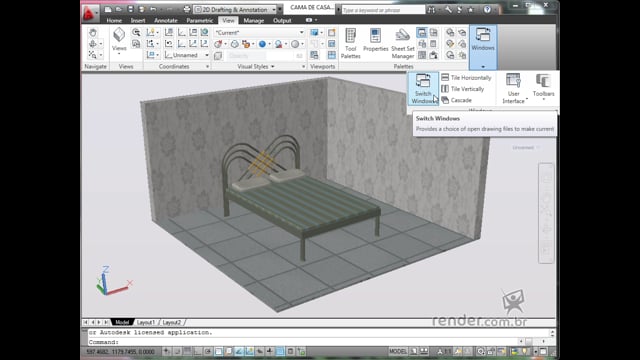Switch to the Output ribbon tab
Image resolution: width=640 pixels, height=360 pixels.
282,20
